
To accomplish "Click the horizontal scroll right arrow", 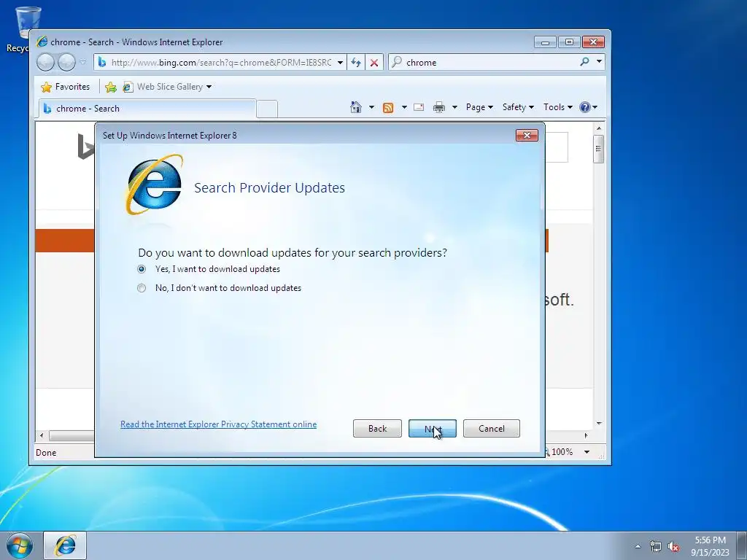I will (x=586, y=435).
